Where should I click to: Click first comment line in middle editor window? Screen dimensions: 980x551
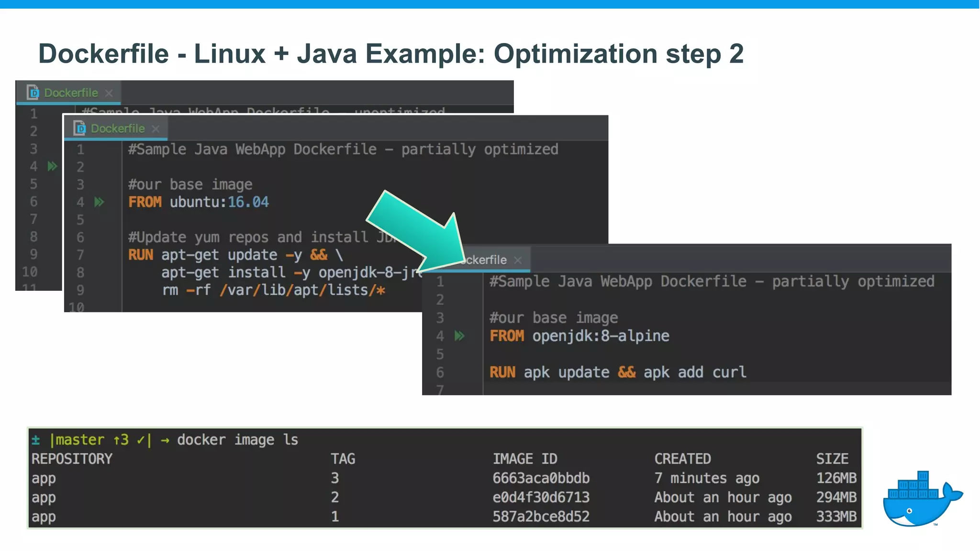343,149
